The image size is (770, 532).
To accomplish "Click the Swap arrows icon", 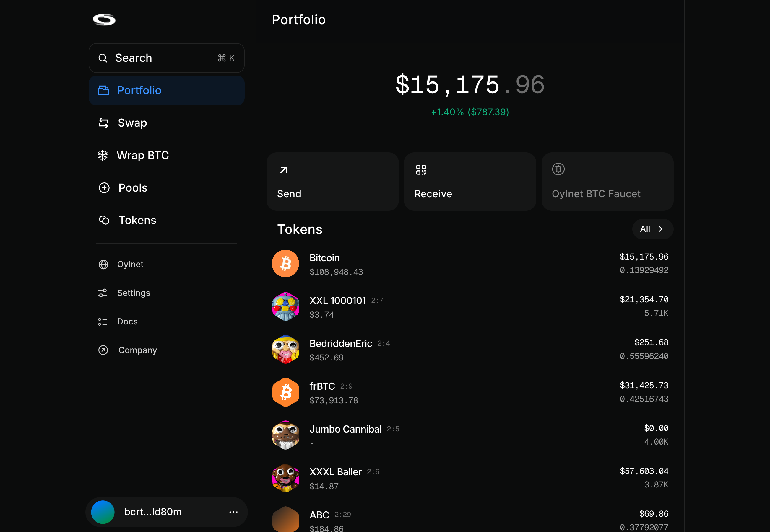I will pyautogui.click(x=103, y=123).
